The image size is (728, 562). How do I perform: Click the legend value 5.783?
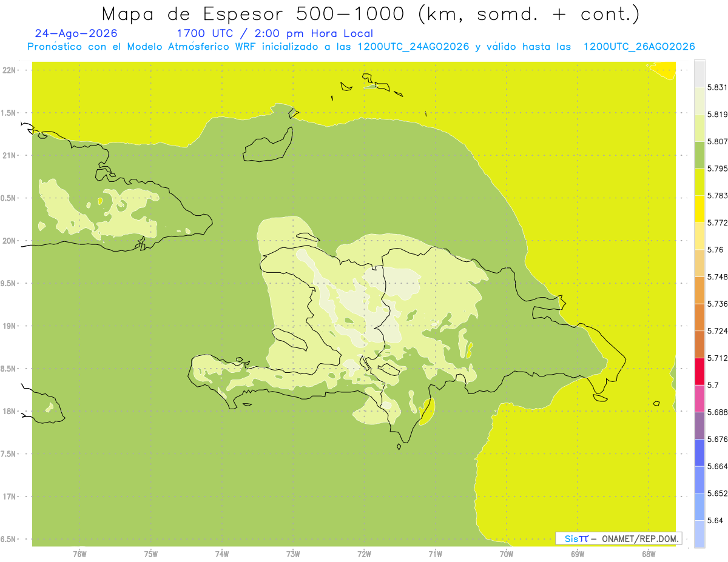click(x=718, y=196)
